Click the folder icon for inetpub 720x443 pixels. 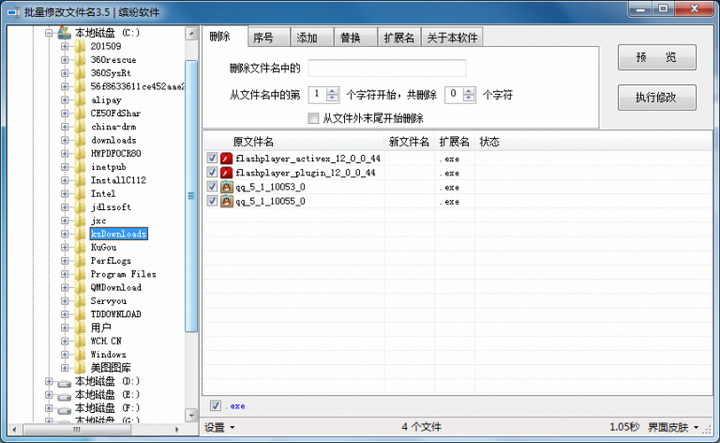(x=80, y=167)
